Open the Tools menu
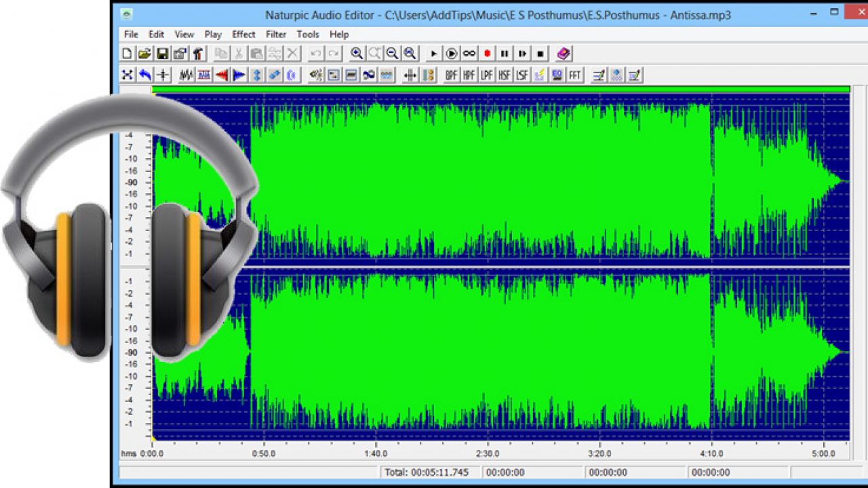The image size is (868, 488). 308,35
